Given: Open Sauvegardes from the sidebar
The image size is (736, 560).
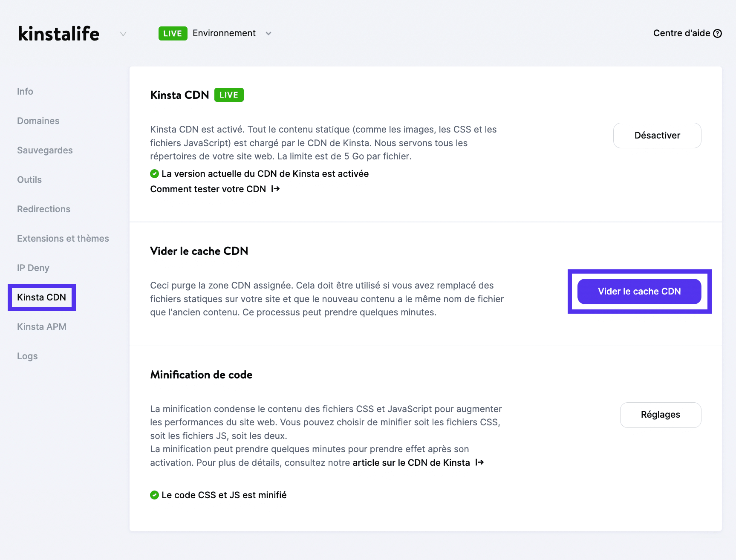Looking at the screenshot, I should click(44, 150).
